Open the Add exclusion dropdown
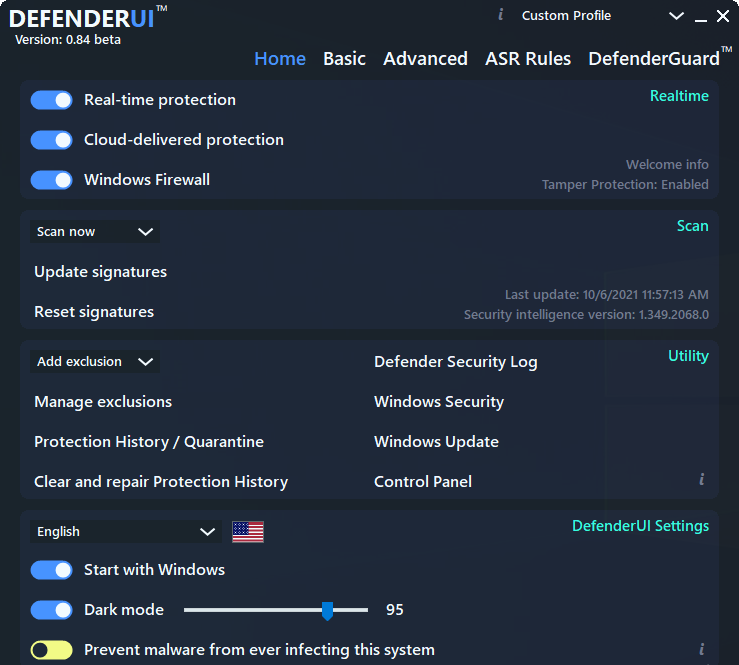739x665 pixels. coord(95,361)
